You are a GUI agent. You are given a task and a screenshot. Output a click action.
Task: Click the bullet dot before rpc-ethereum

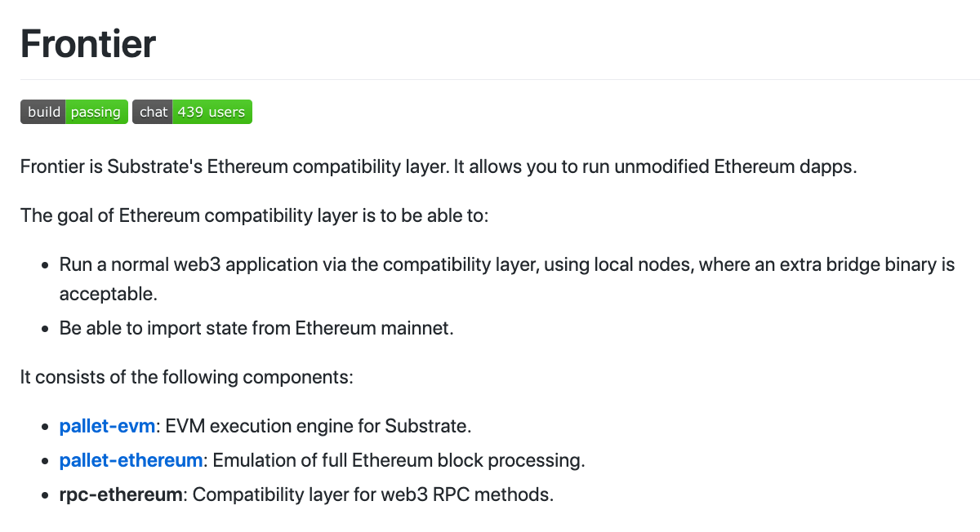tap(46, 495)
